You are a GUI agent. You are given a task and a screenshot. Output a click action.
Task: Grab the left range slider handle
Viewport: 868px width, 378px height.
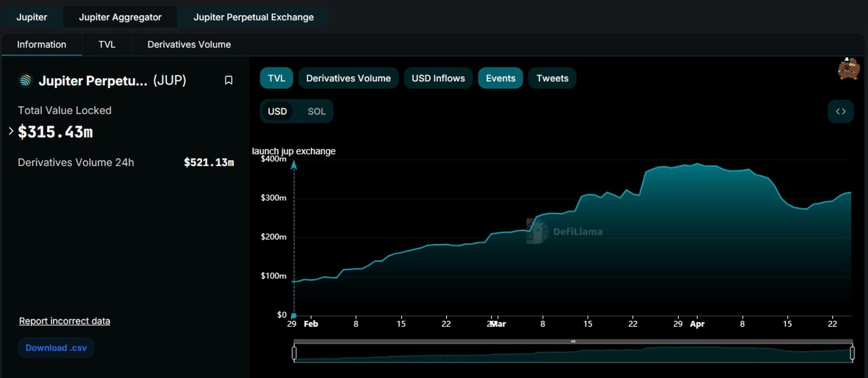(294, 353)
